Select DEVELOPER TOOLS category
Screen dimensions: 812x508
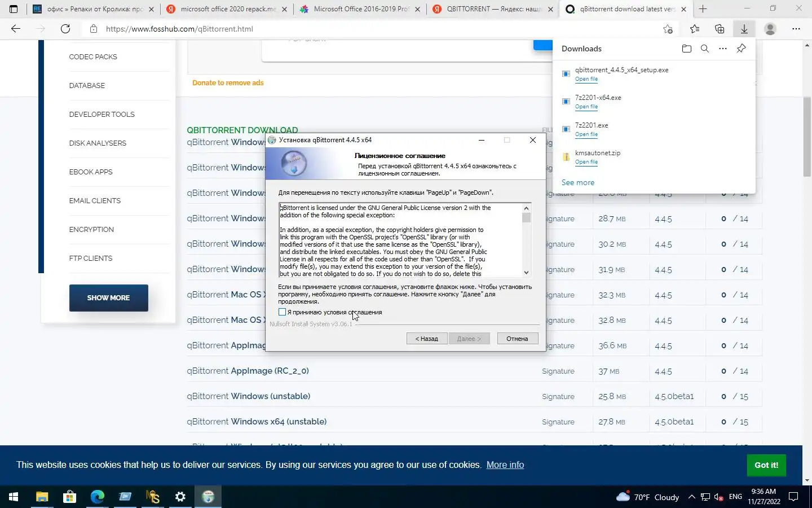[101, 115]
